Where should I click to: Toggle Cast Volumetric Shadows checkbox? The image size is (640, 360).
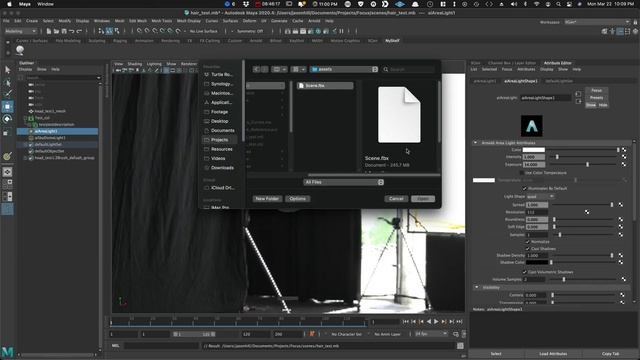[x=524, y=272]
